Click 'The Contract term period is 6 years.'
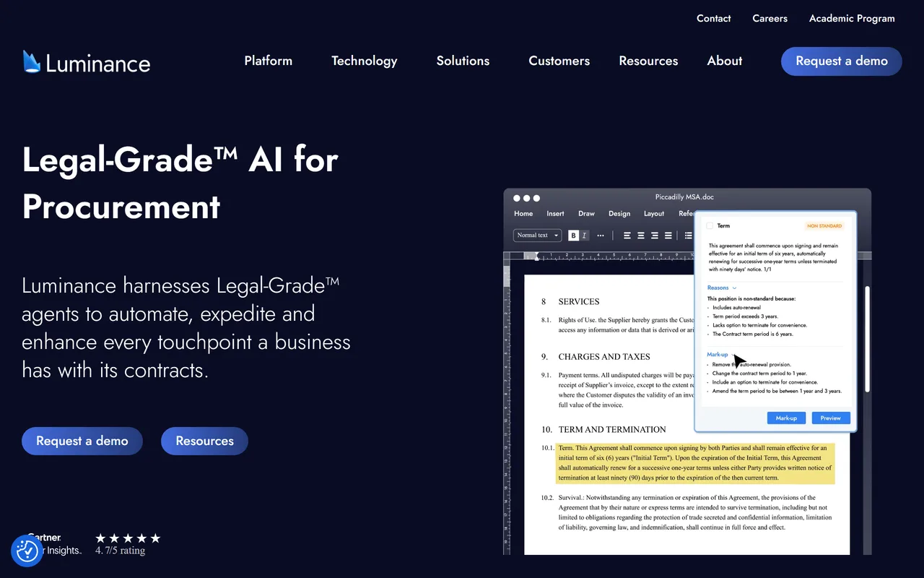The height and width of the screenshot is (578, 924). pyautogui.click(x=753, y=334)
